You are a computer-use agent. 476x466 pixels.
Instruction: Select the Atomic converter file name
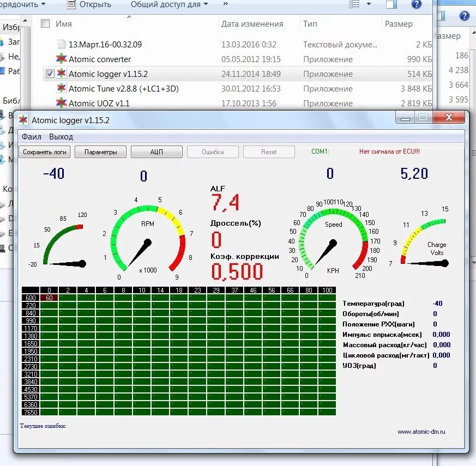pos(100,59)
